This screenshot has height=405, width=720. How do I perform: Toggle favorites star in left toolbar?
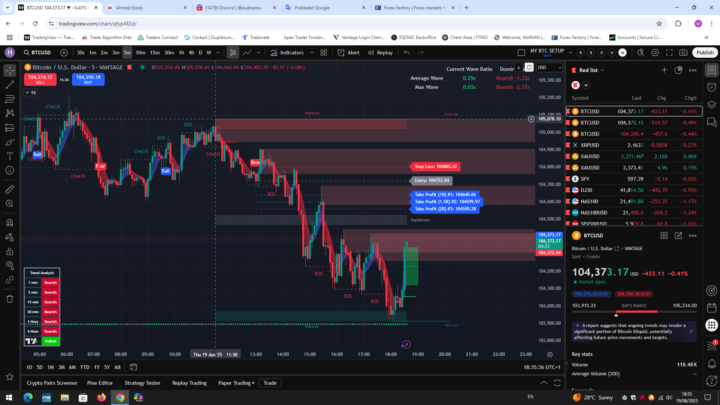(10, 377)
